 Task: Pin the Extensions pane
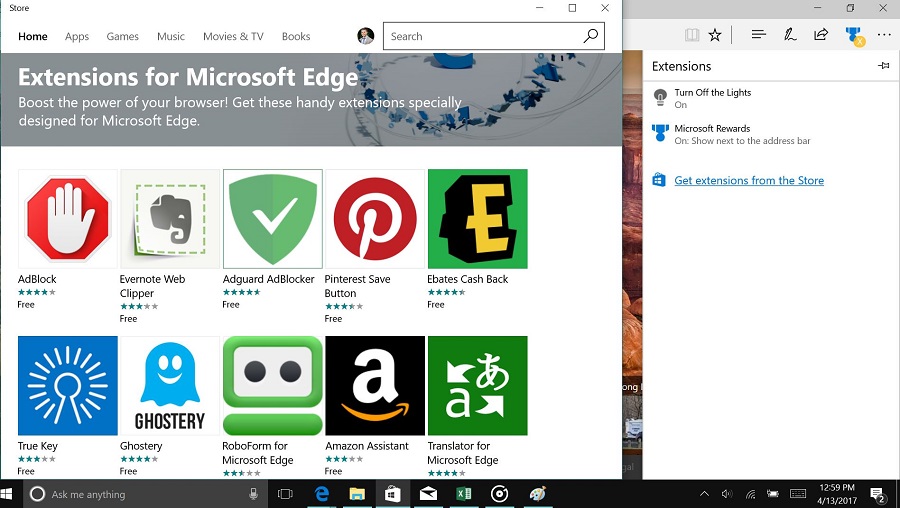(884, 65)
